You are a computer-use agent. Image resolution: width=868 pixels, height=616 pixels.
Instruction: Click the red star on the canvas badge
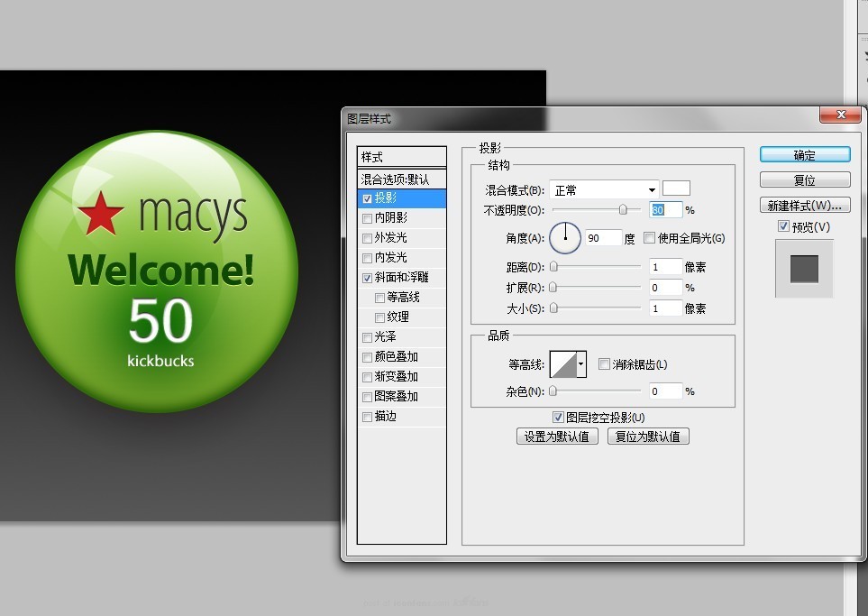[100, 213]
